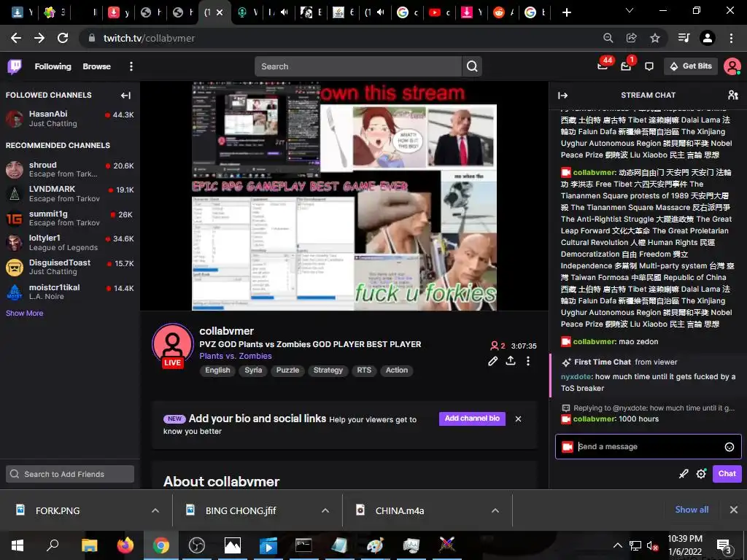Click Get Bits button

[691, 66]
